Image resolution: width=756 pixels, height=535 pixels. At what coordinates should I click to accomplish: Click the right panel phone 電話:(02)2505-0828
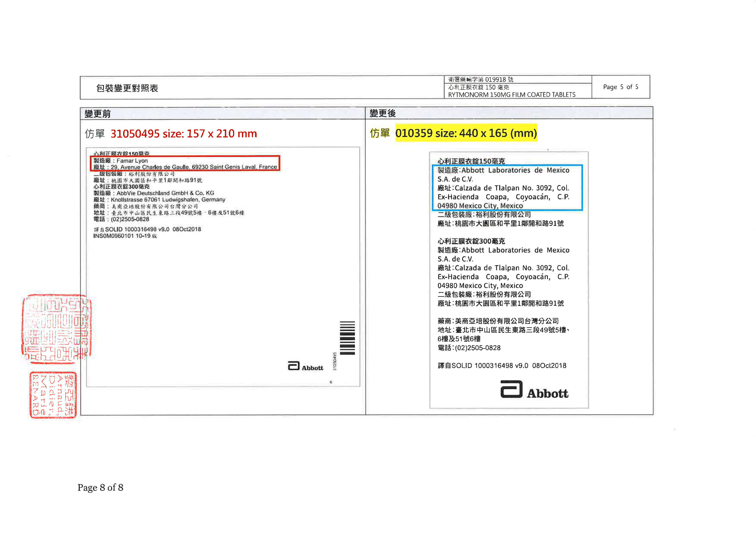(469, 348)
